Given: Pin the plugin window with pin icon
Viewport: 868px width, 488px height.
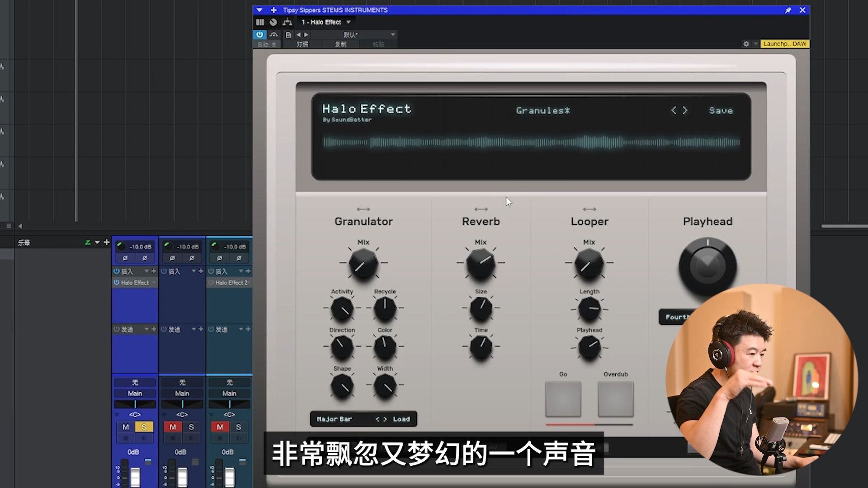Looking at the screenshot, I should [x=788, y=10].
